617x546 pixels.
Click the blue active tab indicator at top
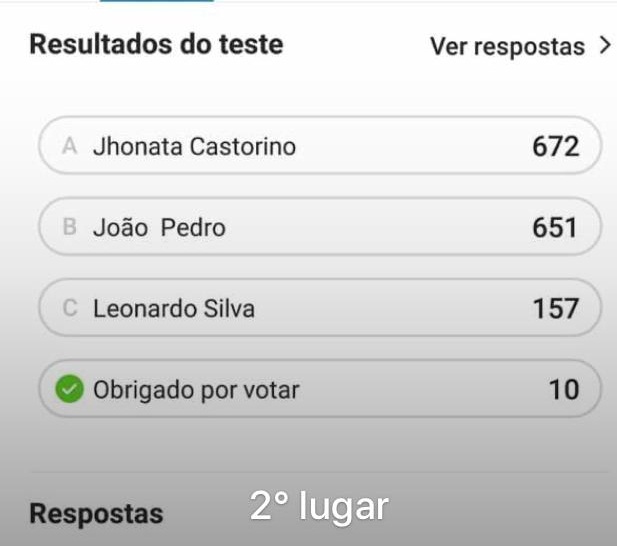point(157,1)
